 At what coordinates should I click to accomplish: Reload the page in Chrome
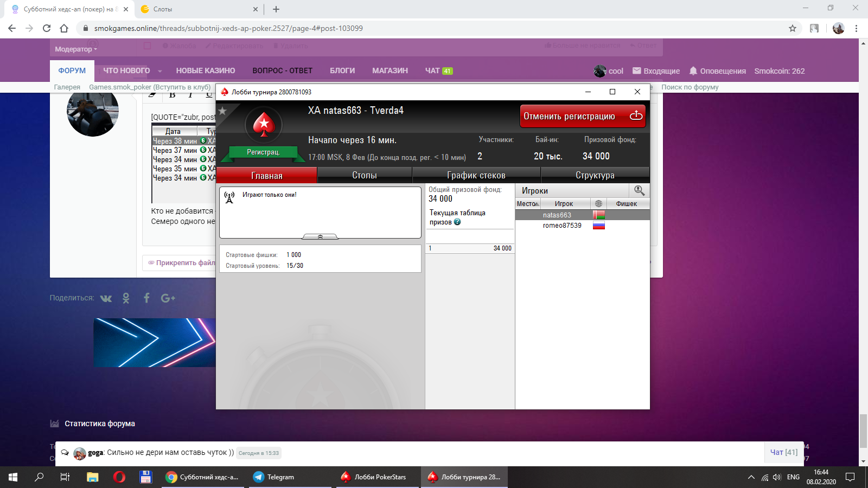pyautogui.click(x=47, y=28)
